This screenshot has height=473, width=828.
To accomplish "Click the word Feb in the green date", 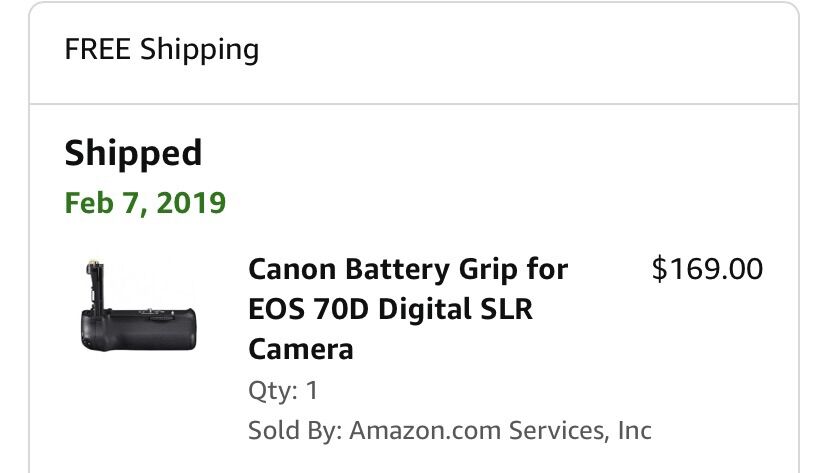I will pos(86,203).
